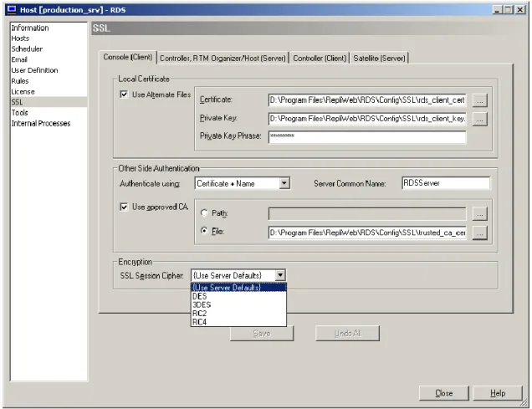This screenshot has width=532, height=409.
Task: Switch to Controller (Client) tab
Action: click(x=320, y=59)
